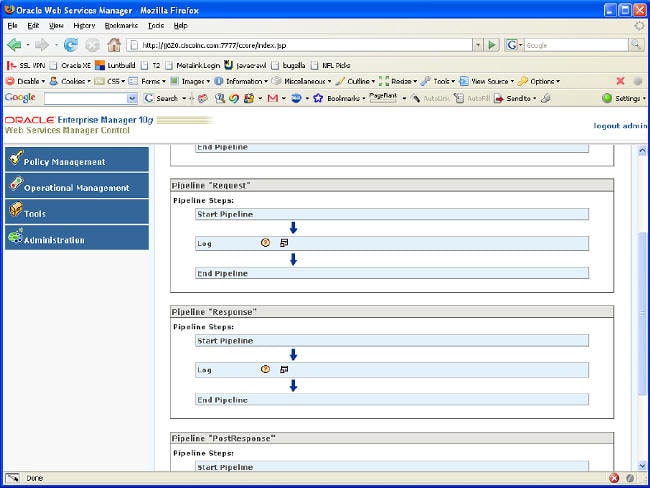This screenshot has height=488, width=650.
Task: Open the History menu
Action: [84, 25]
